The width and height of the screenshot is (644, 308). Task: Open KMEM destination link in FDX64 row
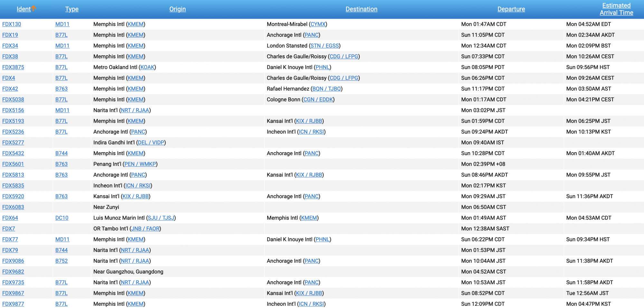click(309, 218)
